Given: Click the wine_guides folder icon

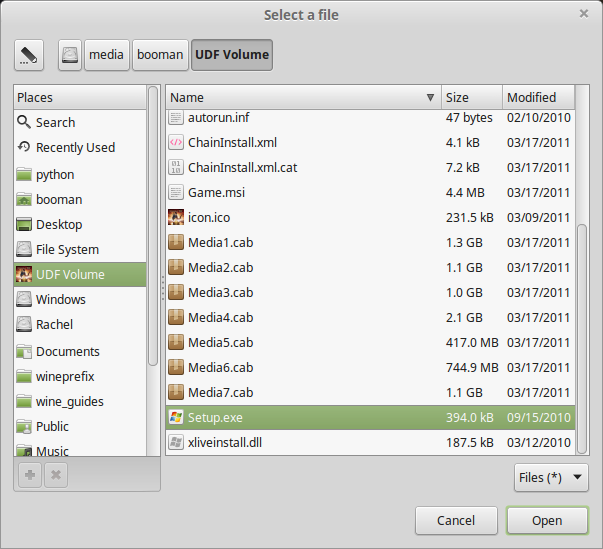Looking at the screenshot, I should [x=24, y=401].
